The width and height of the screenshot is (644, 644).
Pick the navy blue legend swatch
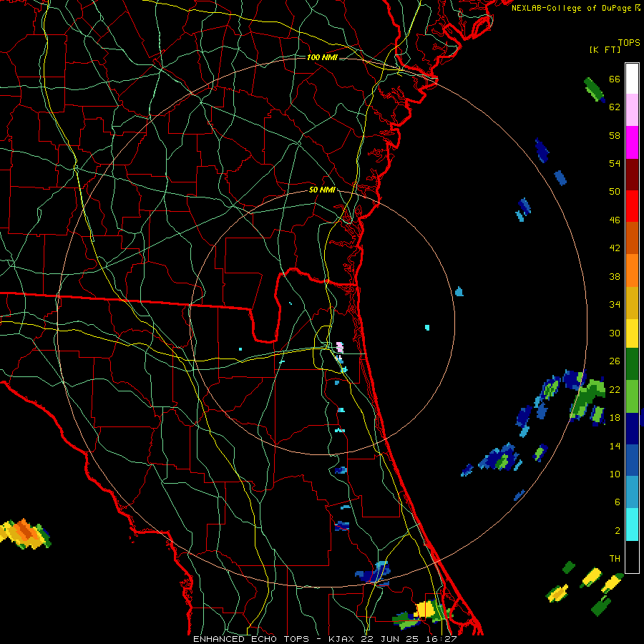(x=632, y=429)
